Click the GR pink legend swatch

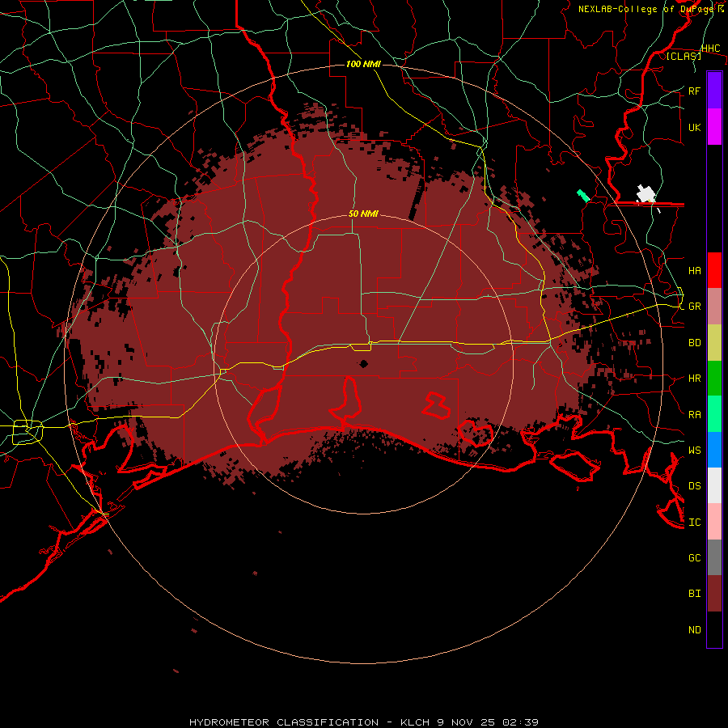(714, 306)
